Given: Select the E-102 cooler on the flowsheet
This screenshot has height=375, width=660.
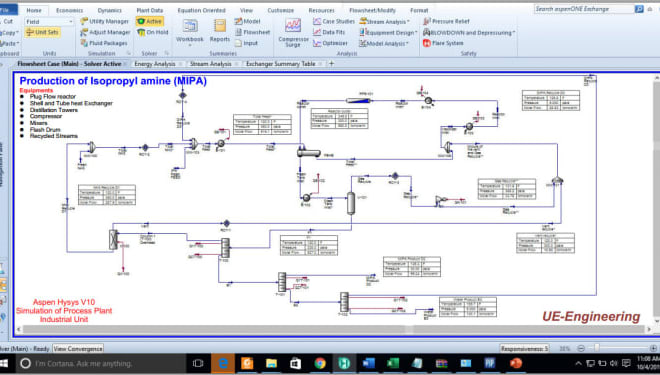Looking at the screenshot, I should pos(306,198).
